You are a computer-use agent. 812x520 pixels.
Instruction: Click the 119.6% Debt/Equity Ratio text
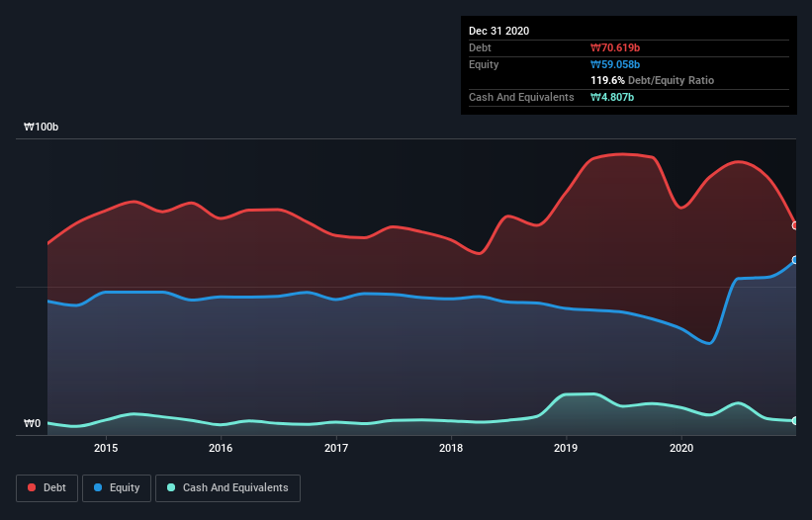pos(653,80)
